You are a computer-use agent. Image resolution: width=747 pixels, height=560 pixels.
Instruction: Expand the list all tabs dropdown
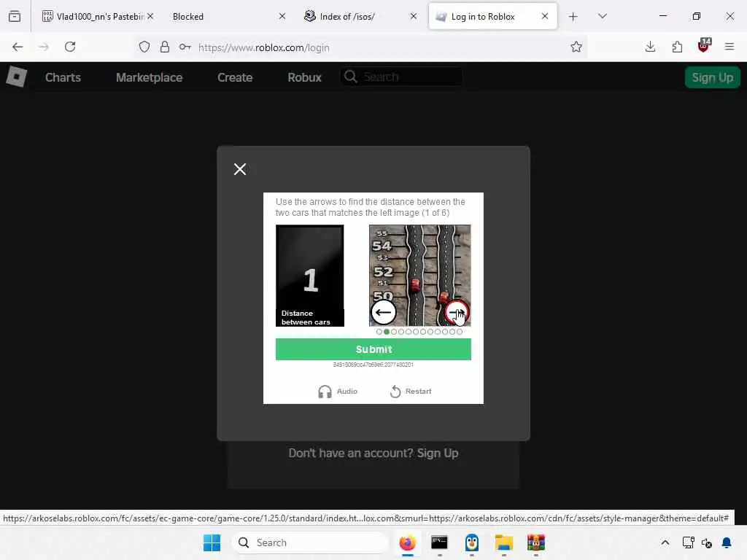pos(602,16)
